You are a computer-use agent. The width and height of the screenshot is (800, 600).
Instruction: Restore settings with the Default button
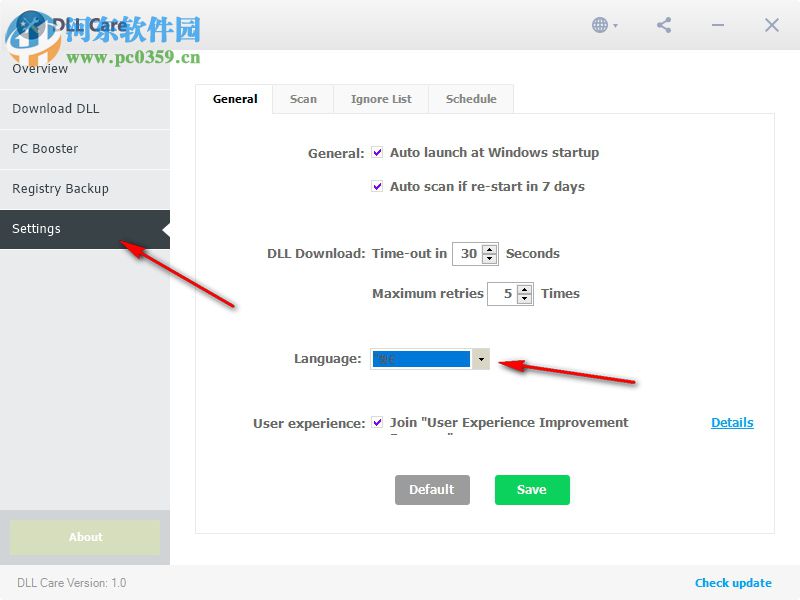(432, 490)
